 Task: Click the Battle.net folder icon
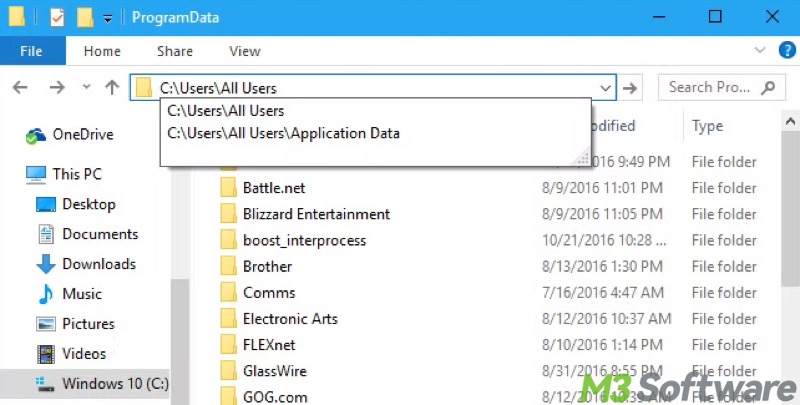click(x=229, y=188)
